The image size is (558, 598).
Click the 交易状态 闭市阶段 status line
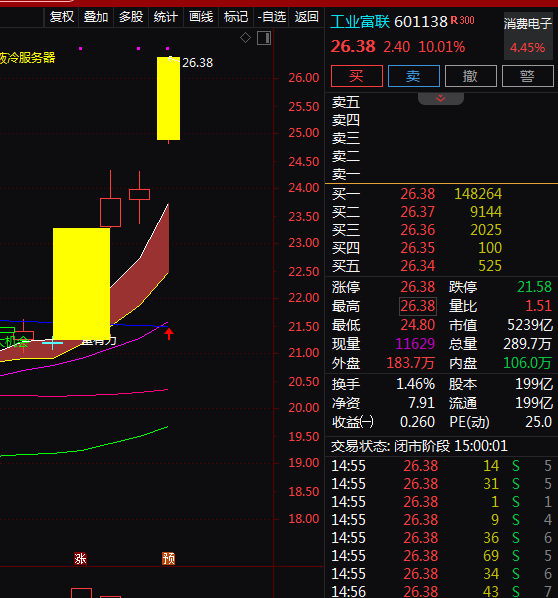pos(419,446)
